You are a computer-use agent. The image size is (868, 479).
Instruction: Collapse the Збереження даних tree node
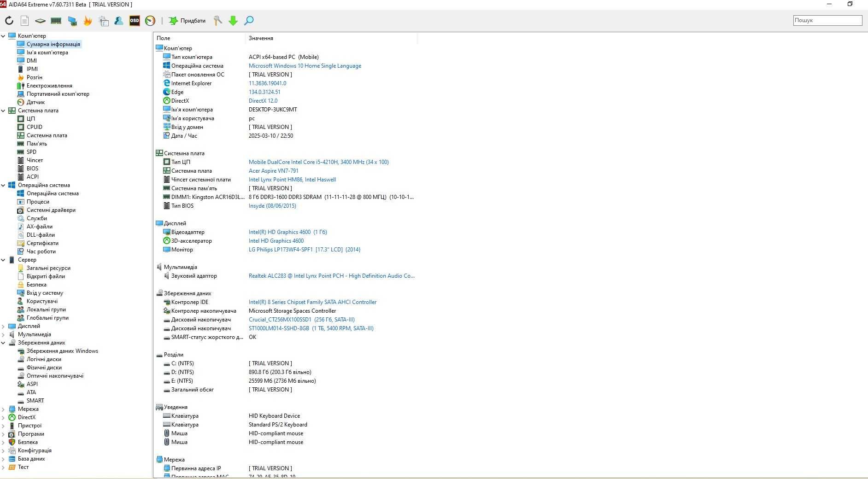pos(3,343)
